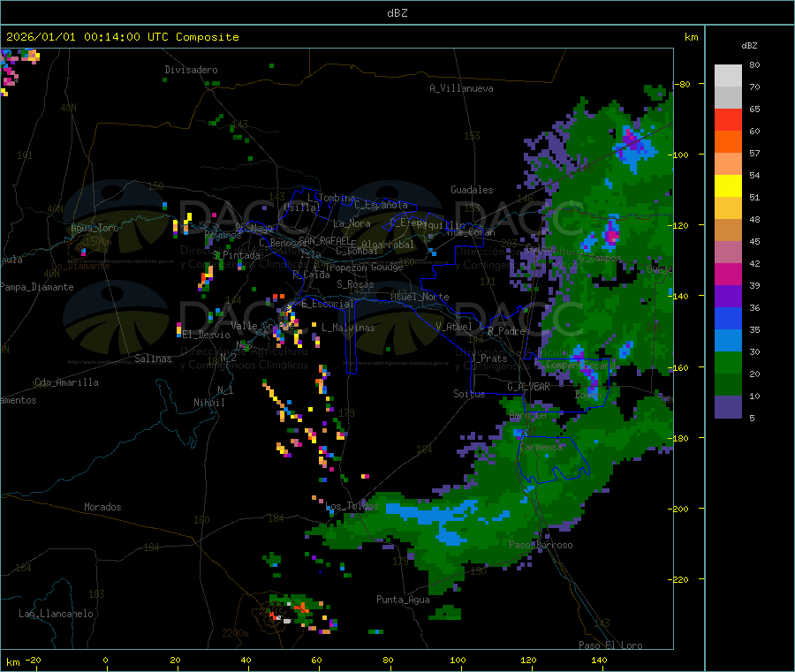Click the yellow 51-54 dBZ legend swatch
795x672 pixels.
pos(728,186)
